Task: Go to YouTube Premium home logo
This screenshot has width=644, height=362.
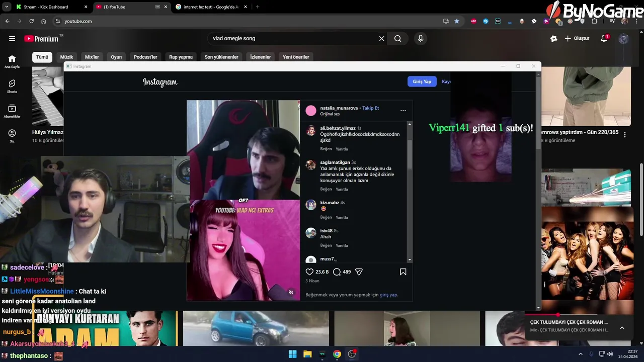Action: point(41,39)
